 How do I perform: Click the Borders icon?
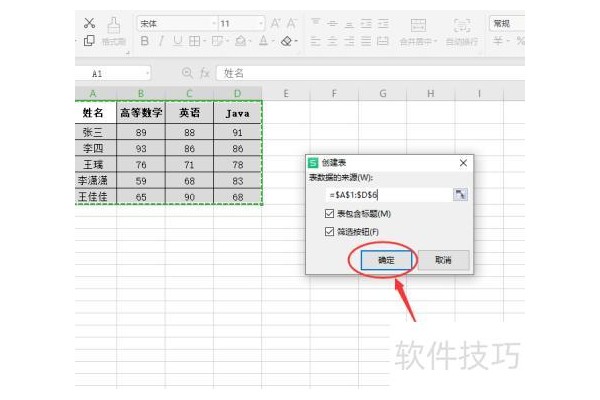194,41
